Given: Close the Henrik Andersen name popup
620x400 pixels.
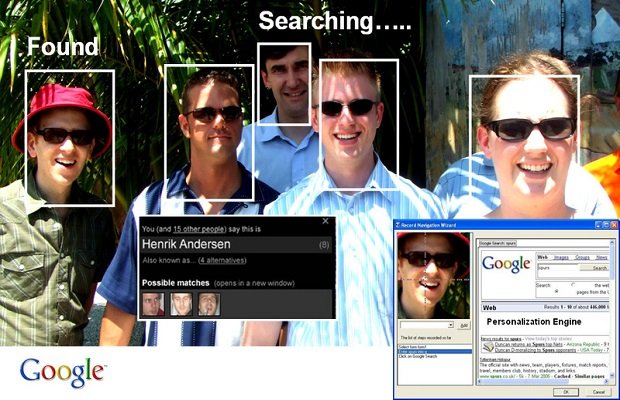Looking at the screenshot, I should coord(325,221).
